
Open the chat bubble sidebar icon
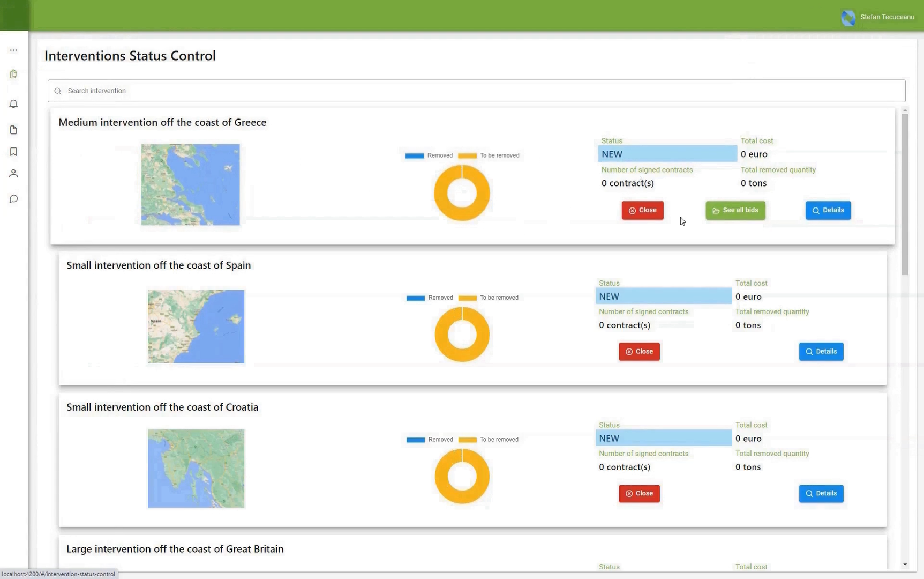click(x=13, y=199)
